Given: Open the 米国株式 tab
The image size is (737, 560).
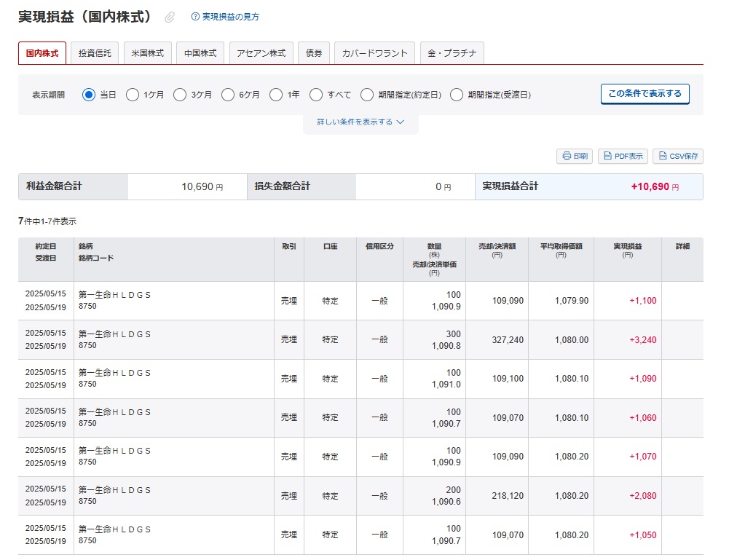Looking at the screenshot, I should (148, 53).
